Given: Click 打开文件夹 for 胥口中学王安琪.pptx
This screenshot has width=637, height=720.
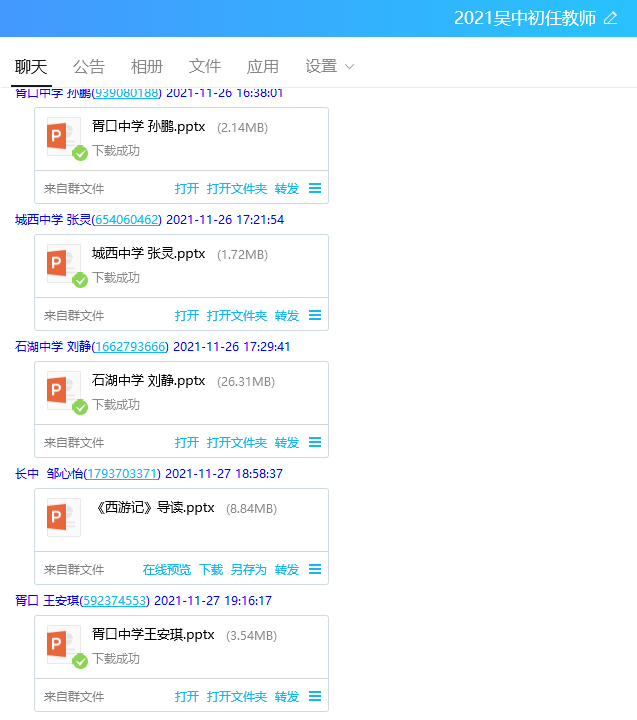Looking at the screenshot, I should click(237, 697).
